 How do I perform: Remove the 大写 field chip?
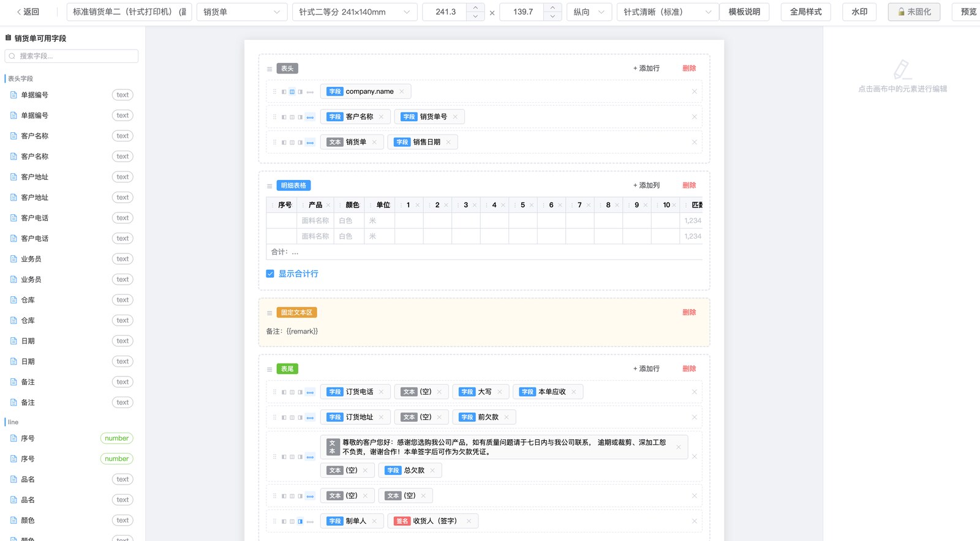click(x=500, y=392)
